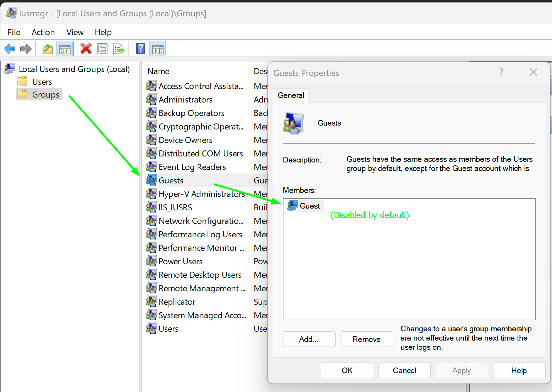This screenshot has height=392, width=552.
Task: Click the Add... button
Action: point(309,339)
